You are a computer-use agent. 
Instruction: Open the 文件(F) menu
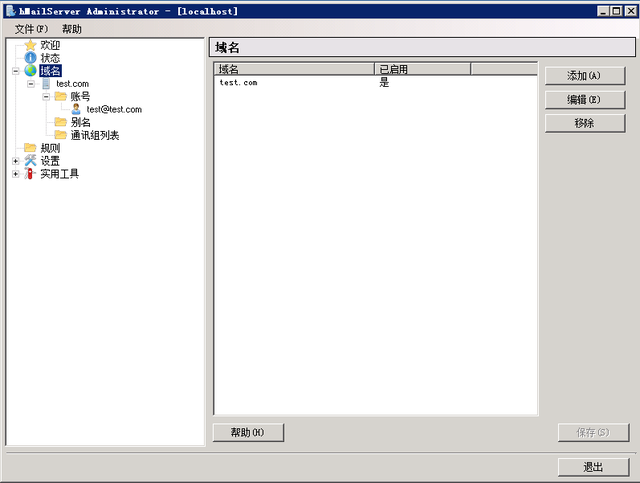[31, 29]
